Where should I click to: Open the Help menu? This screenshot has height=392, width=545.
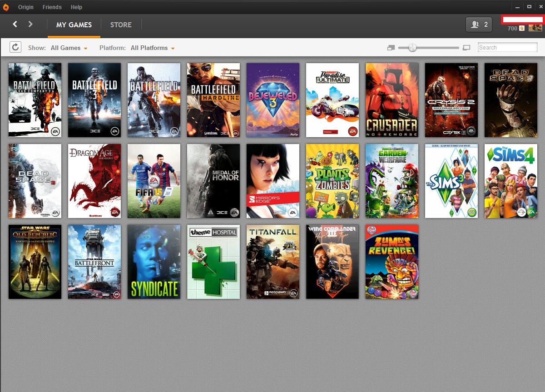click(x=77, y=7)
